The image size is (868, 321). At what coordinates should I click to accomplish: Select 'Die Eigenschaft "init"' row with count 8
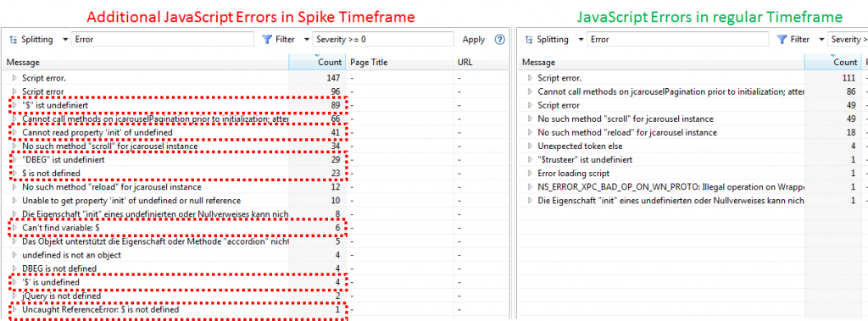(254, 214)
